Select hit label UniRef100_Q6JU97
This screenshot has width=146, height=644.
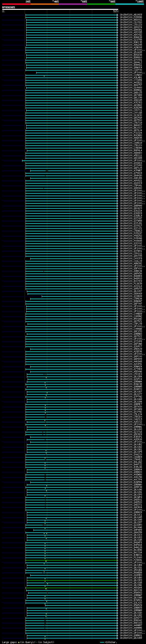point(131,291)
